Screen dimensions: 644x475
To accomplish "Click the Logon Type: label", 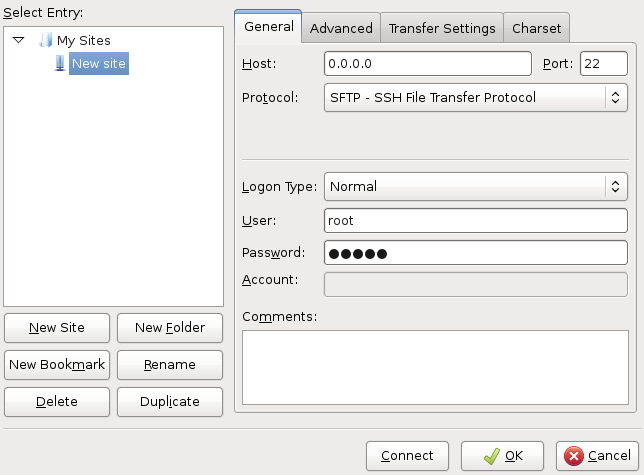I will pos(279,187).
